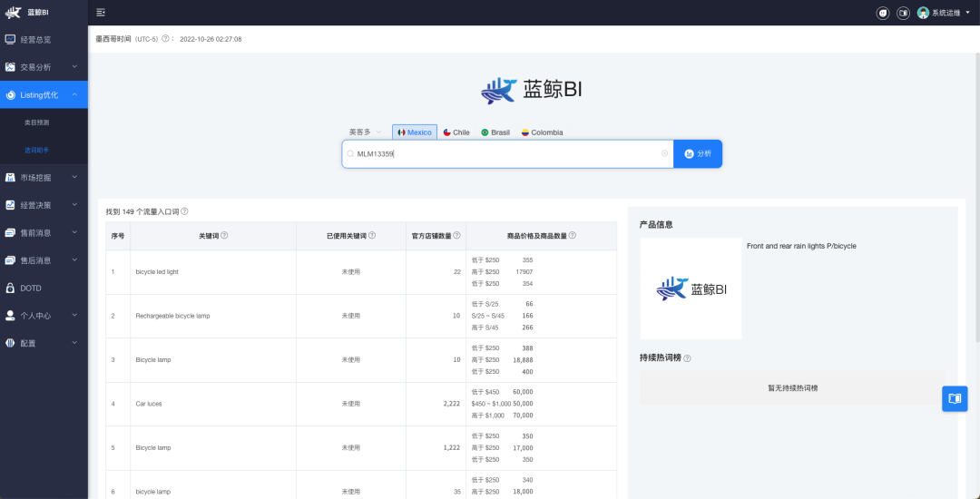Click product title 'Front and rear rain lights P/bicycle'
The width and height of the screenshot is (980, 499).
[801, 246]
